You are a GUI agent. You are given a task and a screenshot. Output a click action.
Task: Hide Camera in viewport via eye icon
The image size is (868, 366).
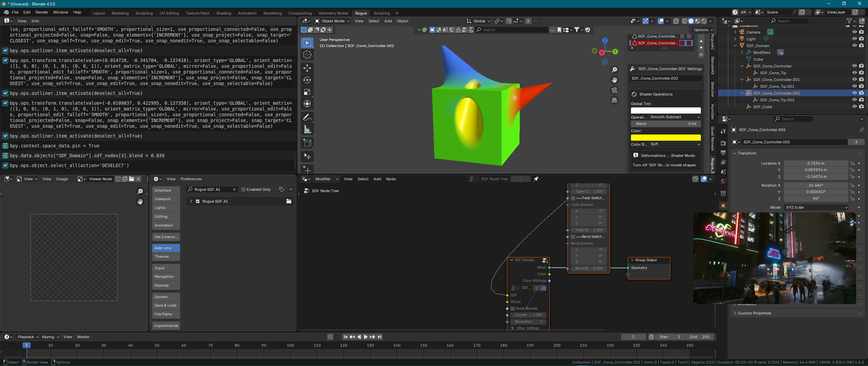(x=854, y=32)
